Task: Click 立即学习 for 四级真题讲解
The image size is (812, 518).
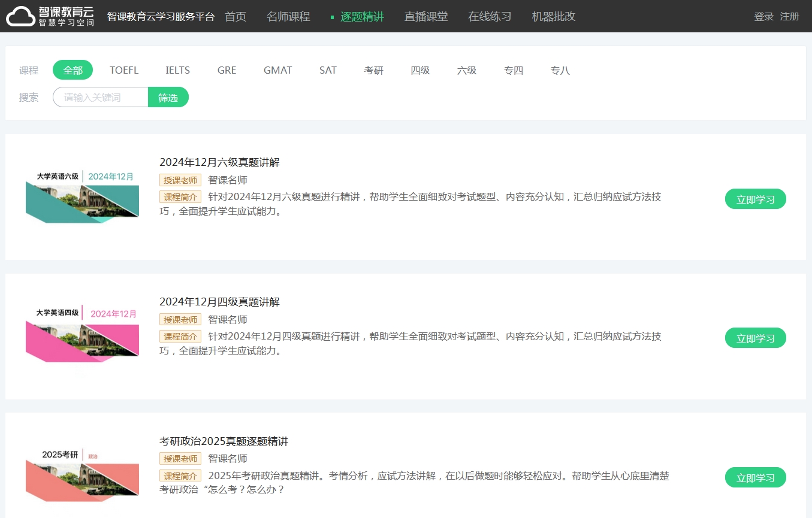Action: click(x=755, y=338)
